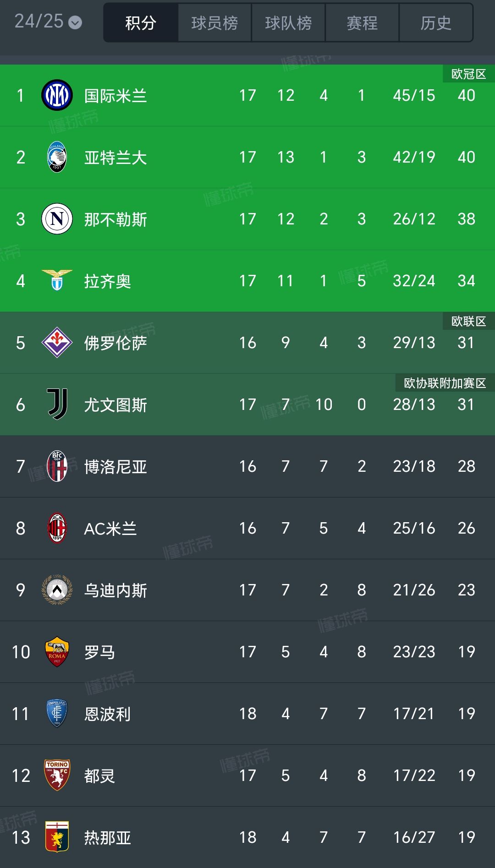Tap the Lazio eagle crest
Screen dimensions: 495x868
point(57,280)
